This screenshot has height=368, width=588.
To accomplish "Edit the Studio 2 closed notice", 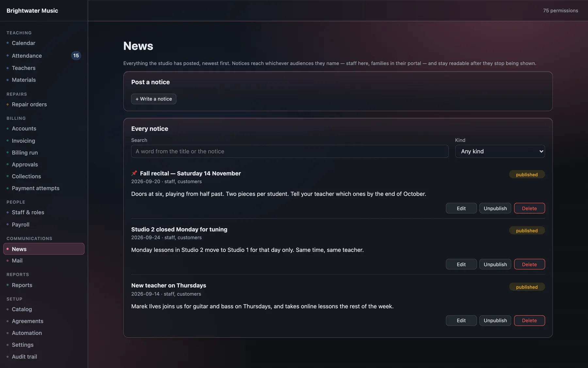I will [461, 264].
